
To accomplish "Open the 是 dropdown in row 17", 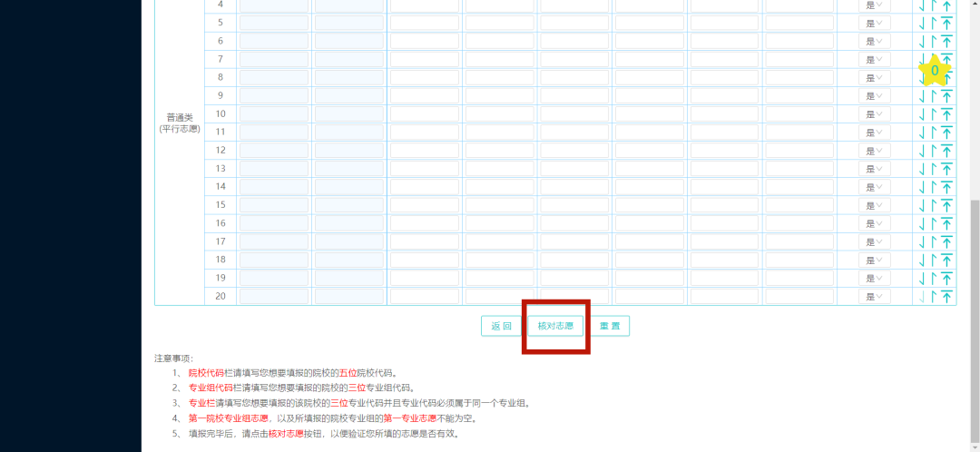I will click(875, 242).
